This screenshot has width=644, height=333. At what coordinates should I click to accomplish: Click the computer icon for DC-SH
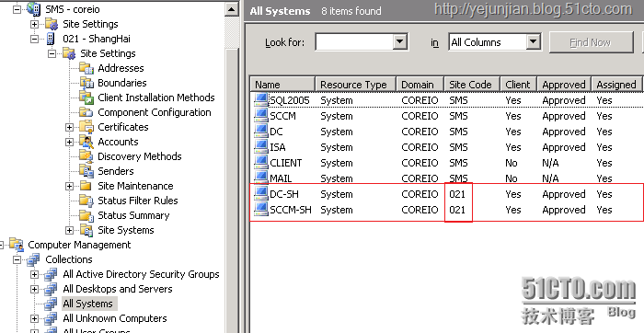pyautogui.click(x=260, y=194)
